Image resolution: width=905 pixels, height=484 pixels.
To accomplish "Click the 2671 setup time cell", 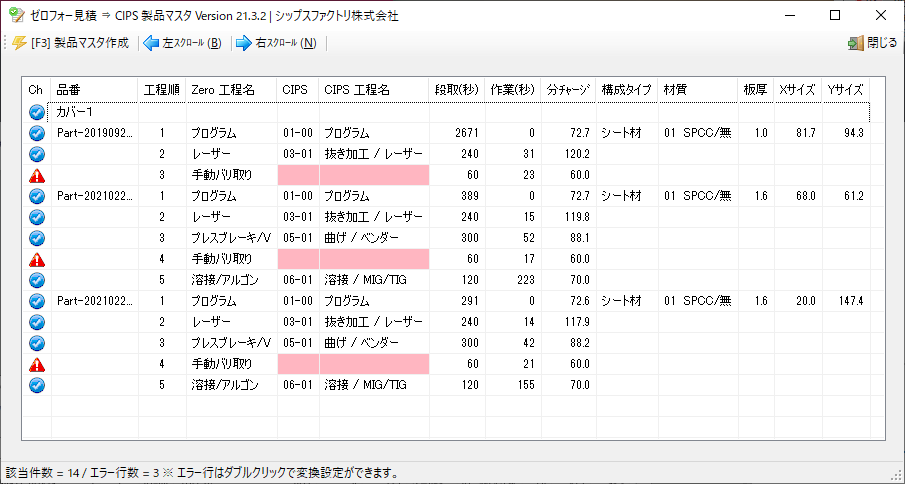I will tap(457, 133).
